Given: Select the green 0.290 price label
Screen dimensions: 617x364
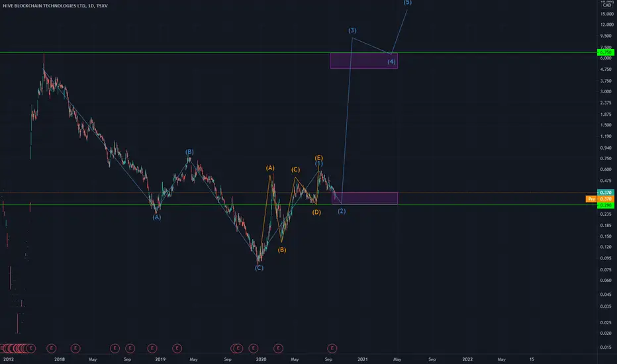Looking at the screenshot, I should point(606,205).
